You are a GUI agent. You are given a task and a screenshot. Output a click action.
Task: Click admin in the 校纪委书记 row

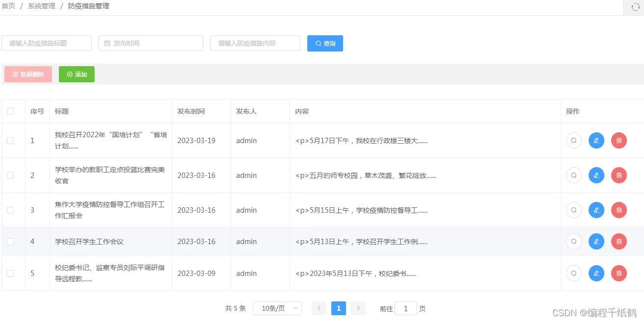(247, 273)
